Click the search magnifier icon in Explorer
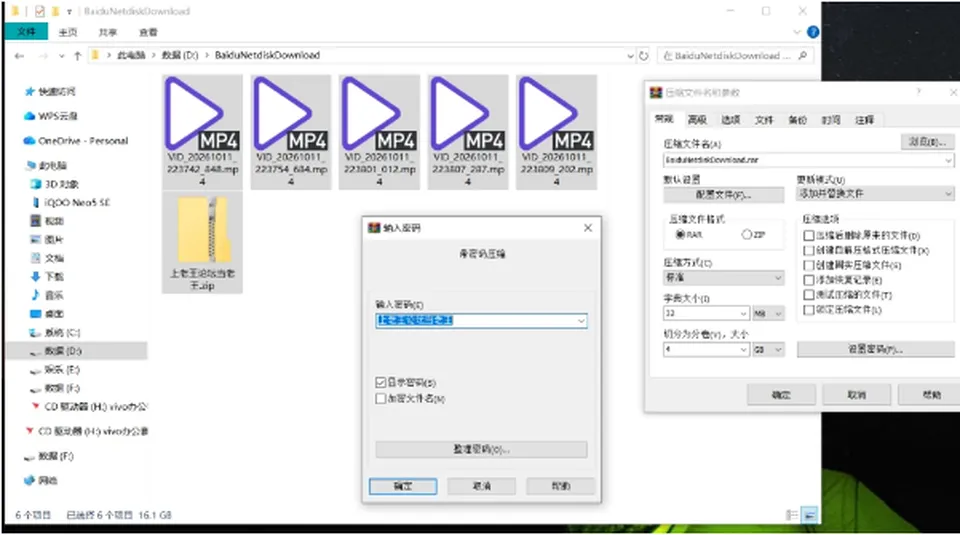The height and width of the screenshot is (535, 960). click(803, 56)
